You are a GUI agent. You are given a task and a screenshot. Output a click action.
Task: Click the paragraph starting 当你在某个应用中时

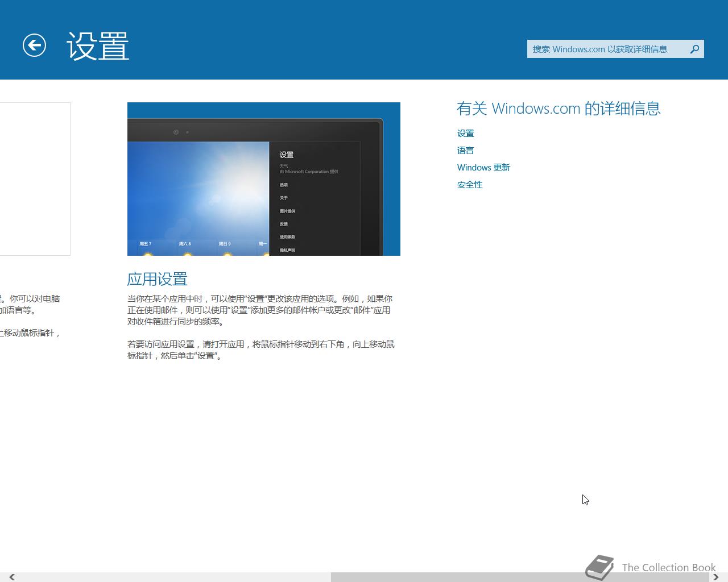pos(260,310)
